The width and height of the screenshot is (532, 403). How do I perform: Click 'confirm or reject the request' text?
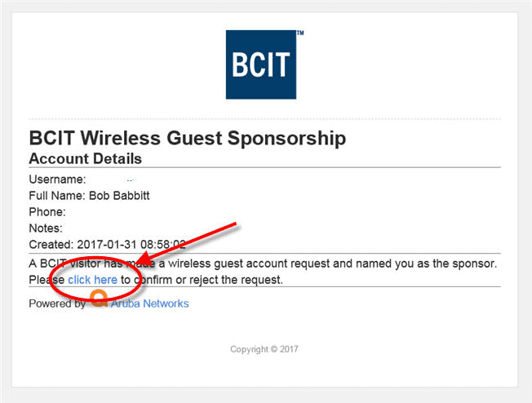208,280
